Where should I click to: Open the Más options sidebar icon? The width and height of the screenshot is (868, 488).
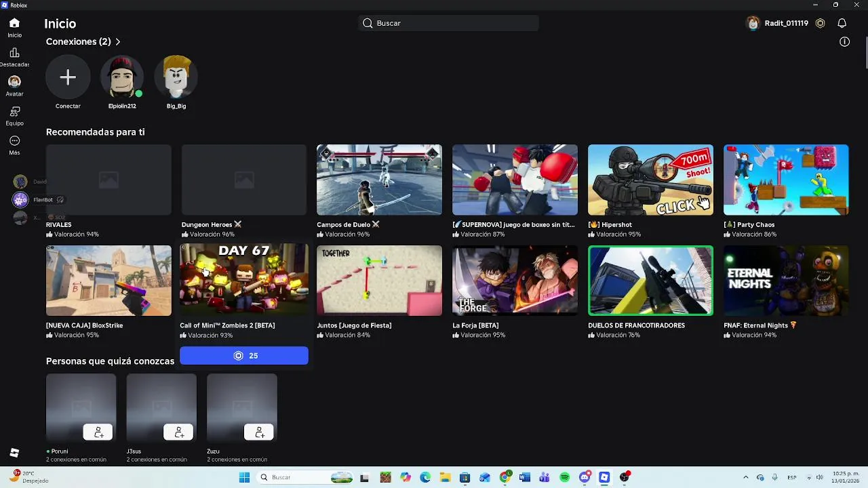pyautogui.click(x=14, y=141)
